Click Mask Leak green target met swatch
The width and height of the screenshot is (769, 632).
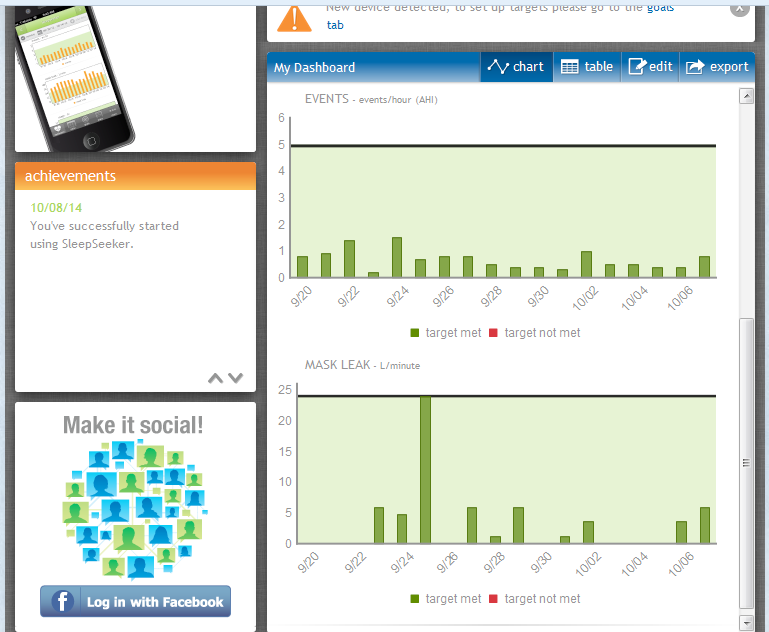point(415,599)
